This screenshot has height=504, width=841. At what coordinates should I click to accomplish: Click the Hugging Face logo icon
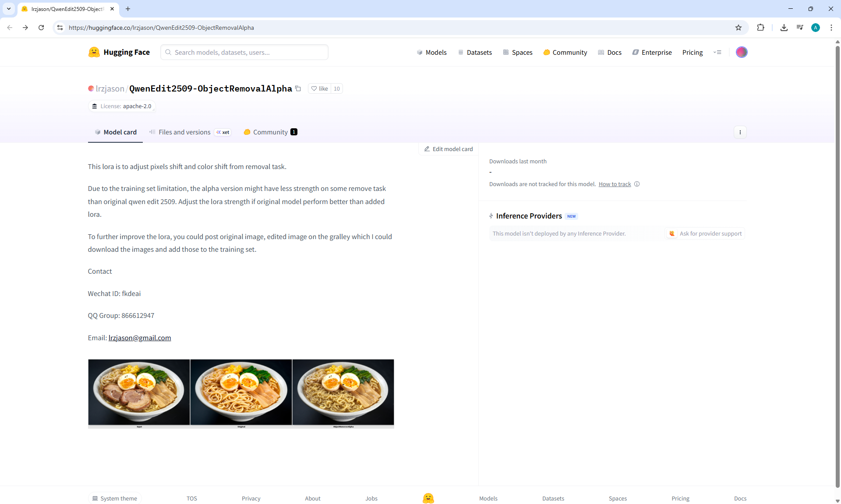click(94, 52)
